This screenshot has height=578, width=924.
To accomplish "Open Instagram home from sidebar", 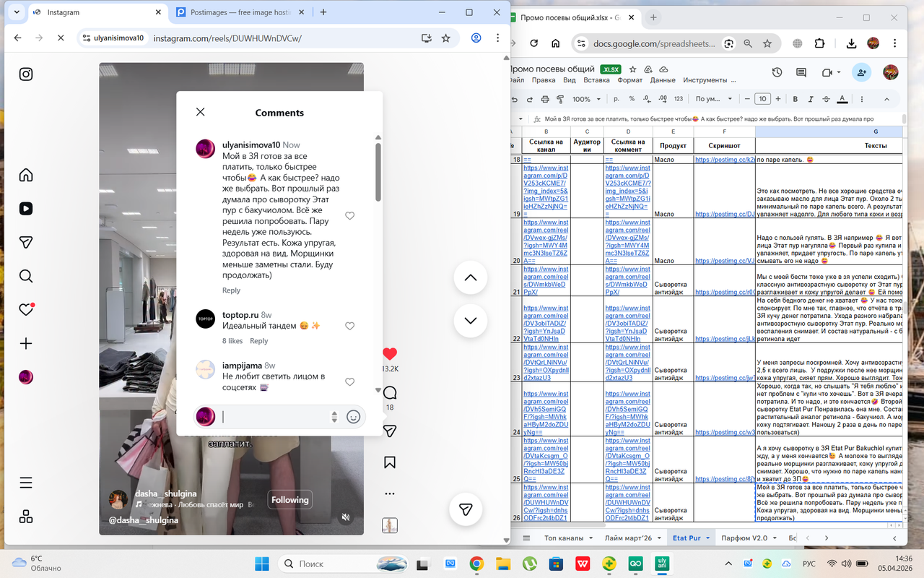I will [26, 175].
